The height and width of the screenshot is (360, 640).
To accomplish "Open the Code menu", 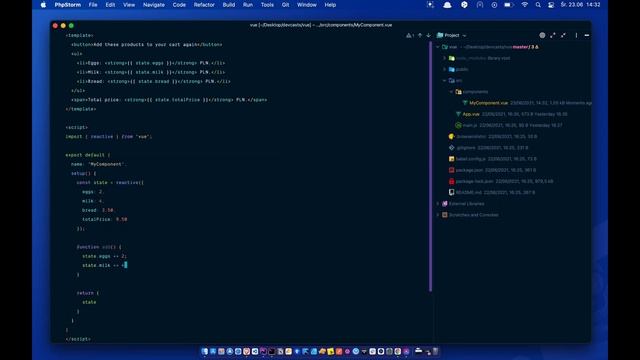I will 179,5.
